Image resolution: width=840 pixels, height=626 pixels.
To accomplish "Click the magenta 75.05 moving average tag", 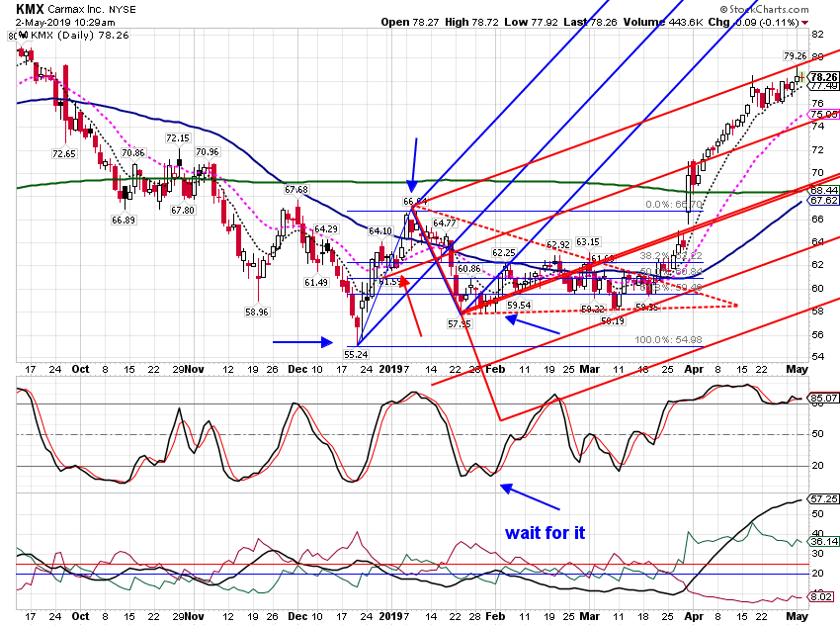I will (824, 114).
